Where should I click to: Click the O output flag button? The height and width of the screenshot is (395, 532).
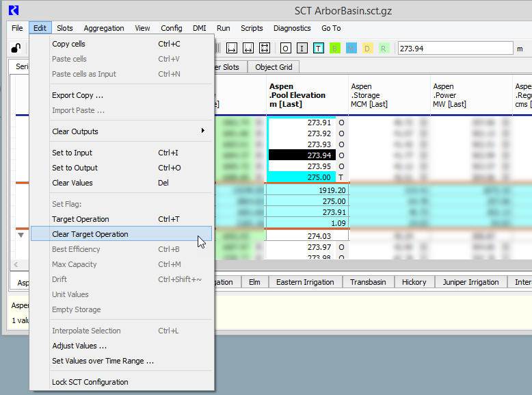tap(285, 49)
